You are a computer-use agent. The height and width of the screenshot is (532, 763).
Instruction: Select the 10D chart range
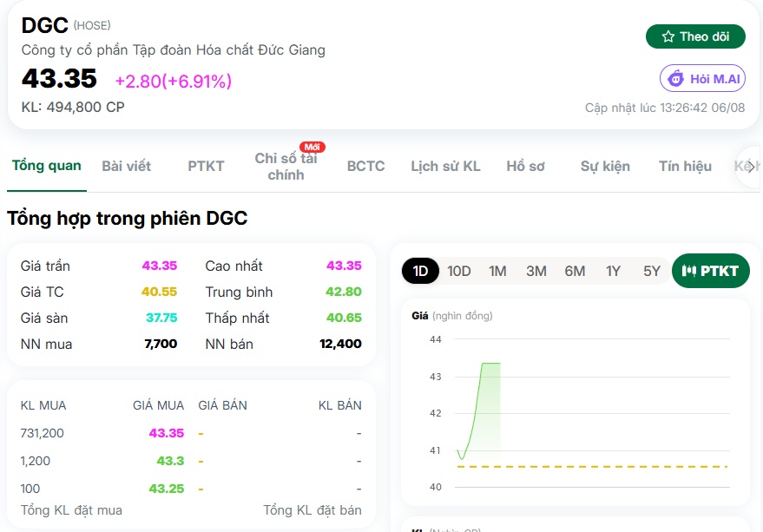coord(459,271)
